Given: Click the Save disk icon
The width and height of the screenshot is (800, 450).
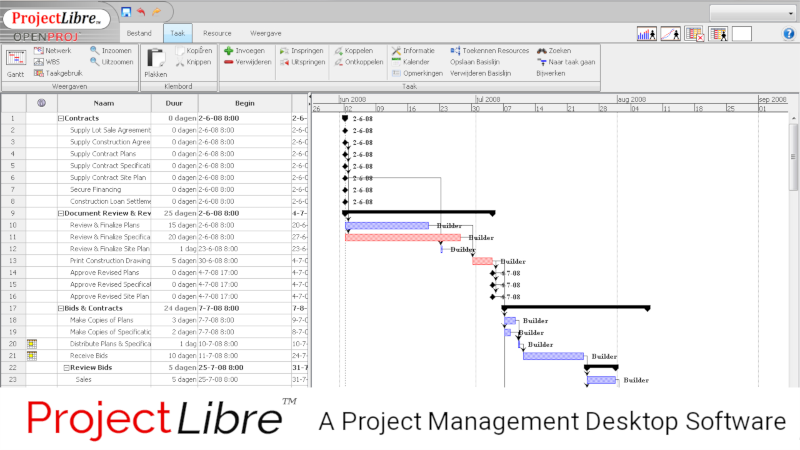Looking at the screenshot, I should tap(126, 12).
